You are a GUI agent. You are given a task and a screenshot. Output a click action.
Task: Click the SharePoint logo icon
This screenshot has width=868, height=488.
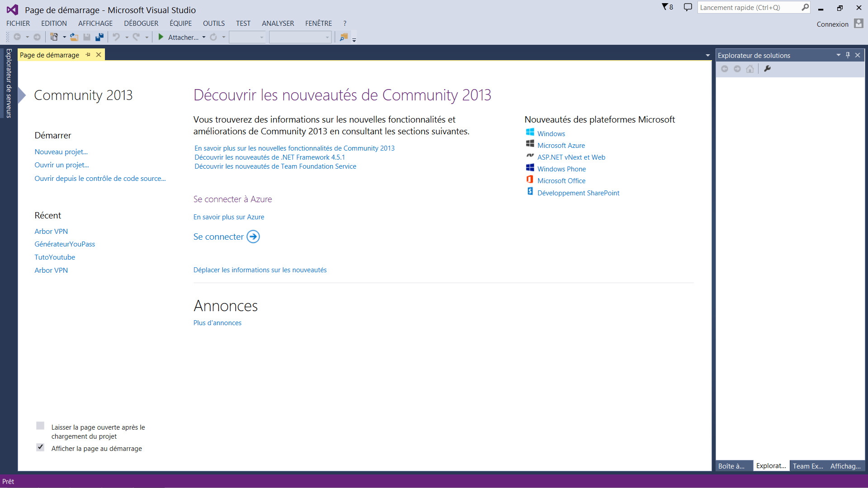pos(530,192)
